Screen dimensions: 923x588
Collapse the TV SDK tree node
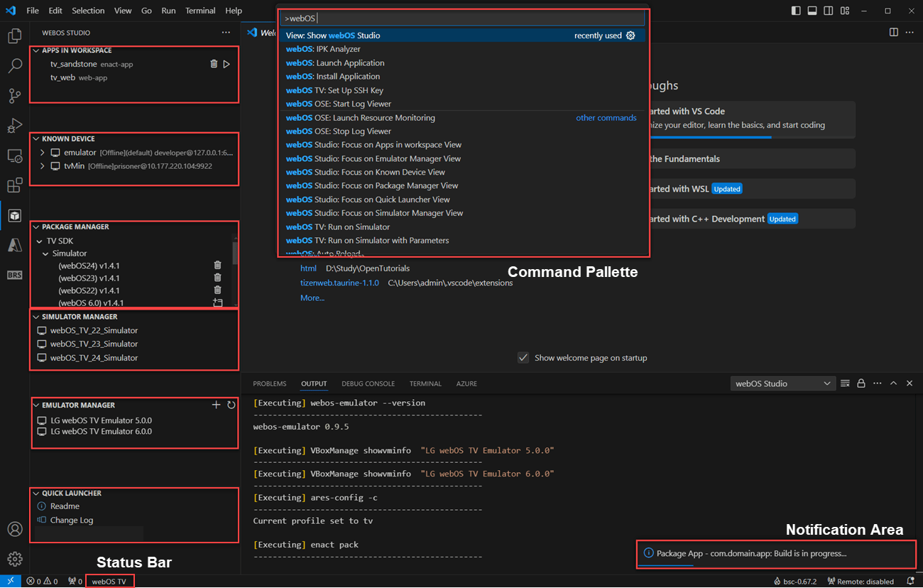pyautogui.click(x=38, y=241)
